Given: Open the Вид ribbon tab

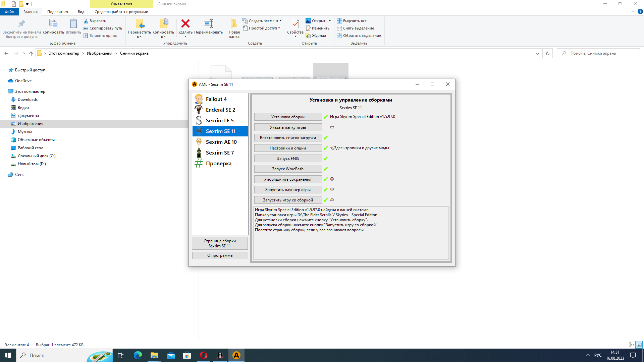Looking at the screenshot, I should [x=81, y=12].
